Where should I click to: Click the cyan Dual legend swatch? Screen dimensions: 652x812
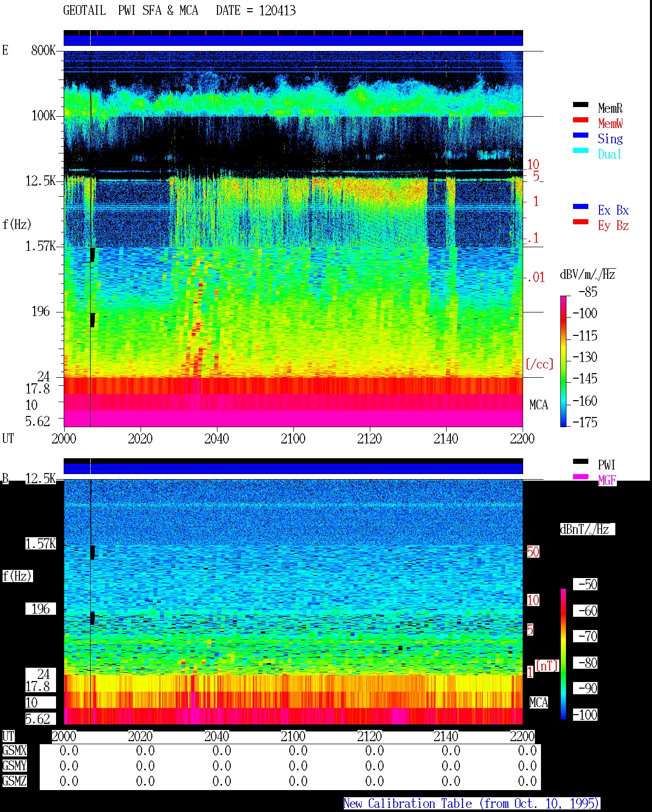pos(581,151)
